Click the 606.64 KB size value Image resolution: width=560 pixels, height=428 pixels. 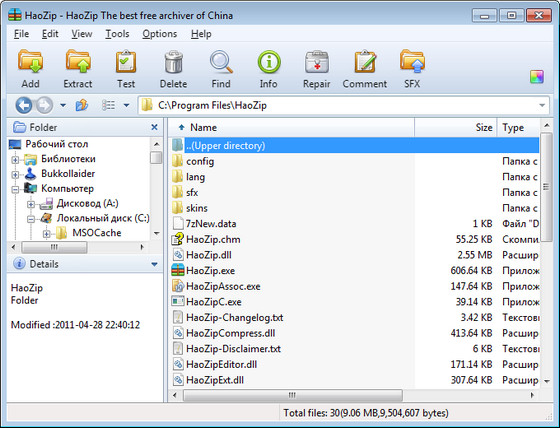tap(471, 270)
